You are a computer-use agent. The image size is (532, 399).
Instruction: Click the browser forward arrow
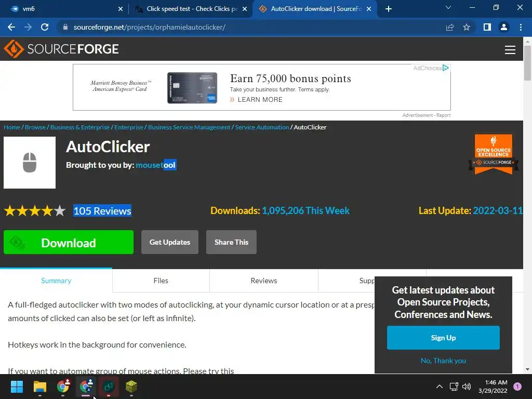[x=28, y=27]
